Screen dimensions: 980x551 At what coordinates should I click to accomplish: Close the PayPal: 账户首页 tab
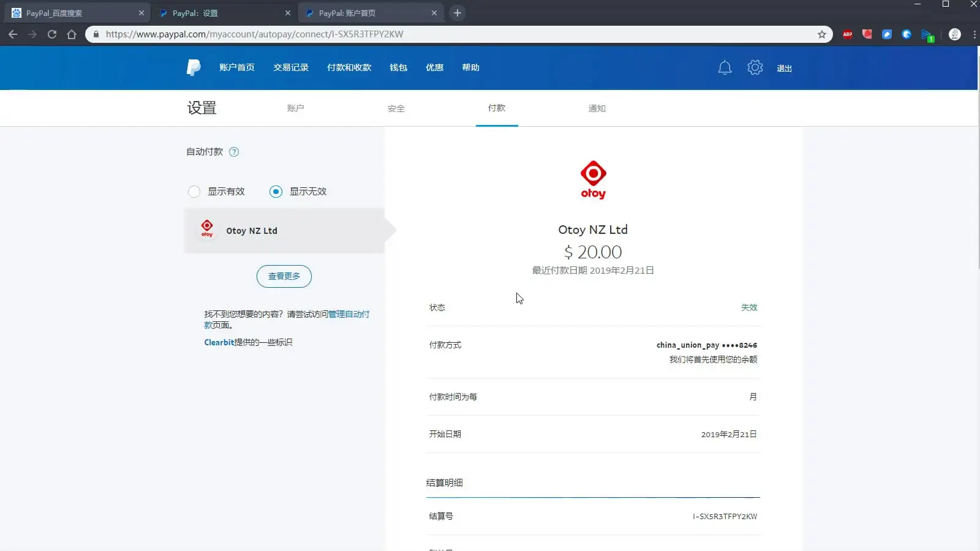(x=434, y=13)
